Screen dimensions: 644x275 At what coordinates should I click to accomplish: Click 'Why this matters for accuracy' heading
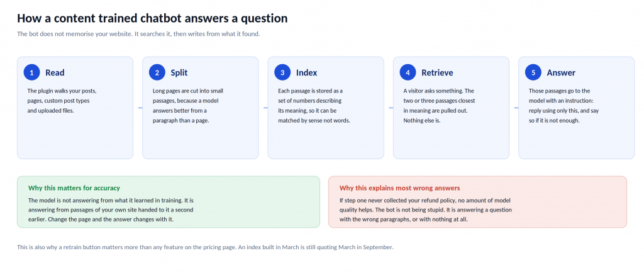point(74,188)
